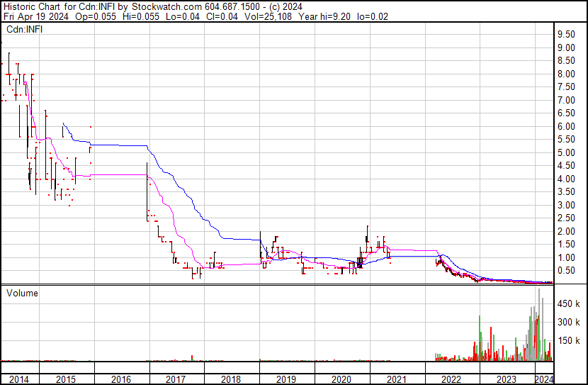Select the 2014 year marker
The width and height of the screenshot is (588, 385).
pyautogui.click(x=19, y=379)
